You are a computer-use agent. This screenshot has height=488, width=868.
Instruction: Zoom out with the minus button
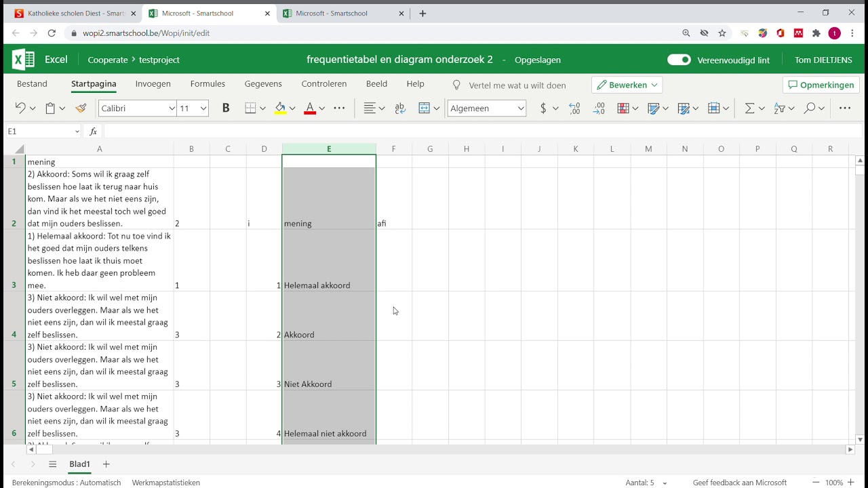816,483
